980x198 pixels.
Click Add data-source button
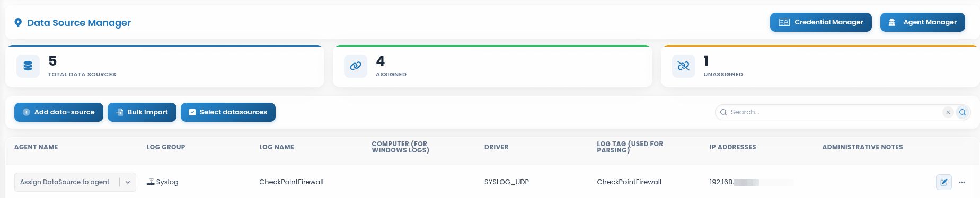(x=59, y=112)
